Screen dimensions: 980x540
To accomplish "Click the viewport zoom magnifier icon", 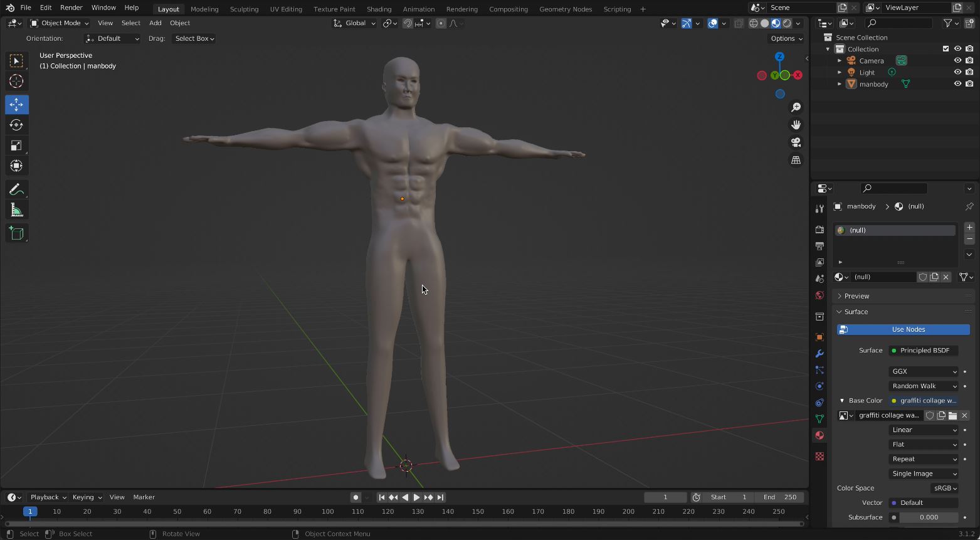I will coord(796,108).
